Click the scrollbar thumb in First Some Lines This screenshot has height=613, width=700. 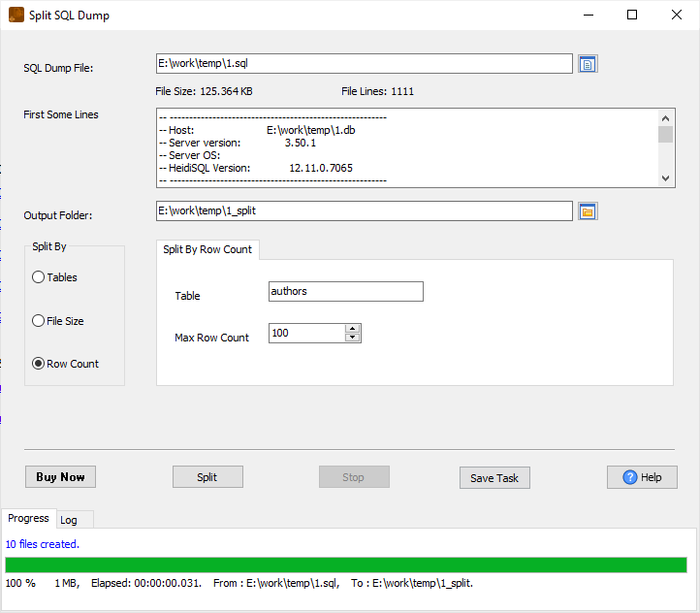(x=665, y=135)
